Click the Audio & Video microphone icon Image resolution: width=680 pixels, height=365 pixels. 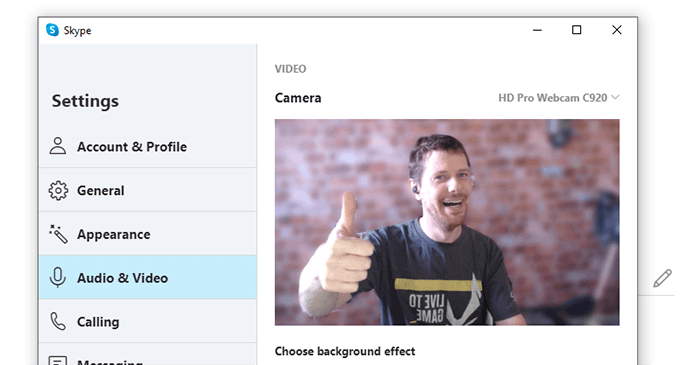click(x=58, y=277)
